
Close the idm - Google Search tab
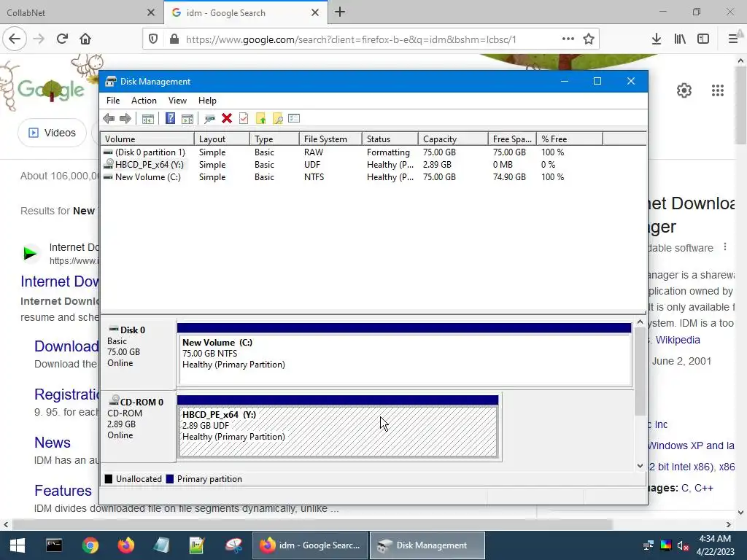tap(315, 13)
